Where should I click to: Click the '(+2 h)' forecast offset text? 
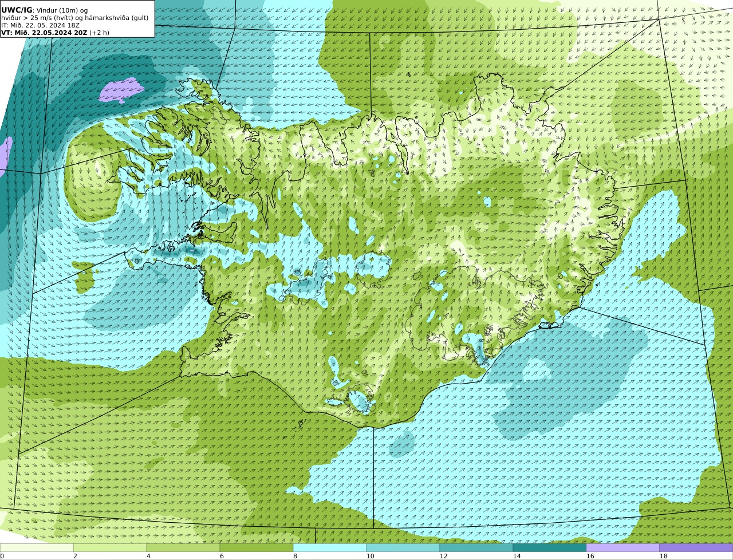tap(99, 33)
